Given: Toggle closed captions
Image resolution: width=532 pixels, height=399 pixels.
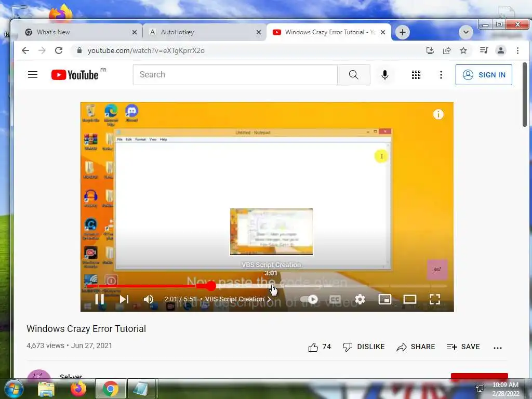Looking at the screenshot, I should (335, 299).
